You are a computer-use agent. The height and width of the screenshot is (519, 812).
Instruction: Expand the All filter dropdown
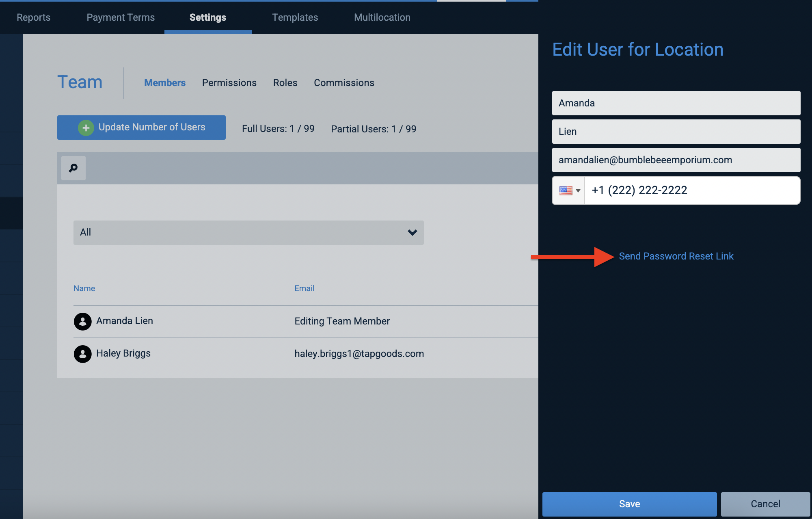pos(248,232)
